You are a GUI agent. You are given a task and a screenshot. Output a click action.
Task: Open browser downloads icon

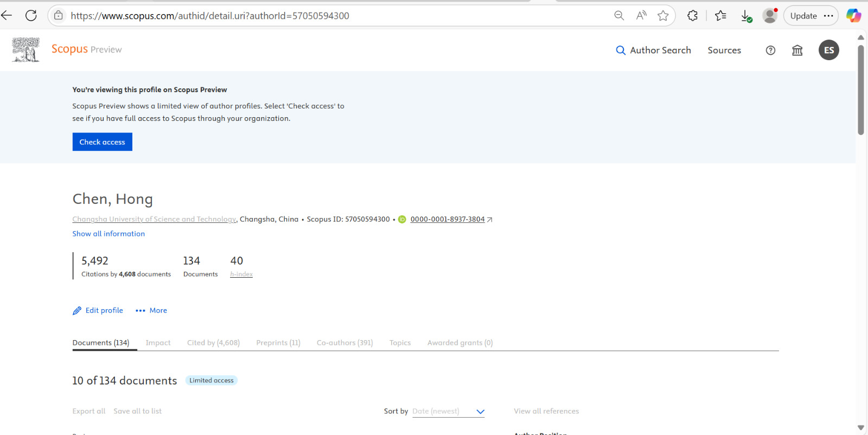746,16
